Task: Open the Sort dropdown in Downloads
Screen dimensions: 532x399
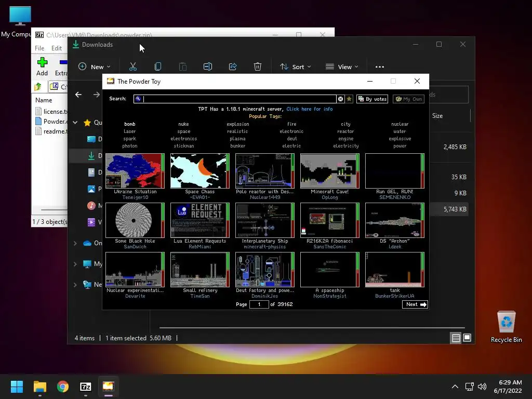Action: click(x=295, y=67)
